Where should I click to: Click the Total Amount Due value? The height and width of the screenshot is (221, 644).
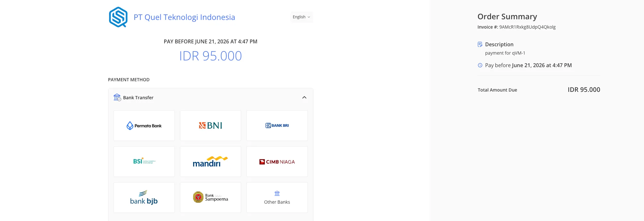point(584,90)
